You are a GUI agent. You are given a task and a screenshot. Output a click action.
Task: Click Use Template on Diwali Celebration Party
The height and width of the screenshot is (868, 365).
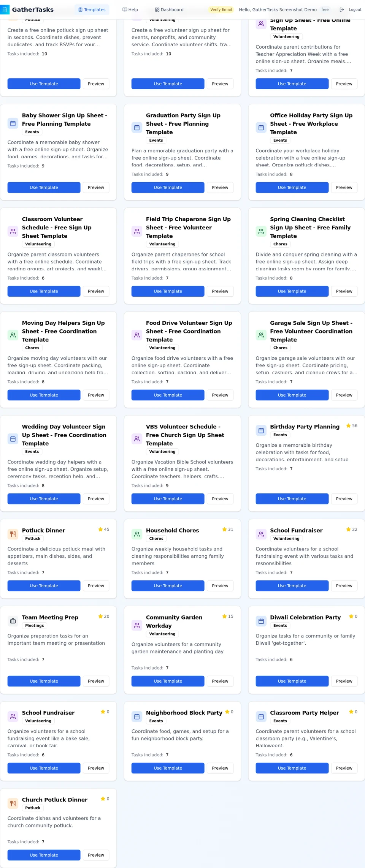tap(292, 681)
